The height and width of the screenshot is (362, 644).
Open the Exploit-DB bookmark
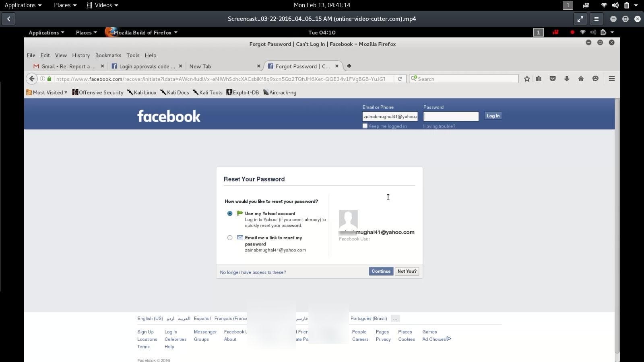[x=242, y=93]
